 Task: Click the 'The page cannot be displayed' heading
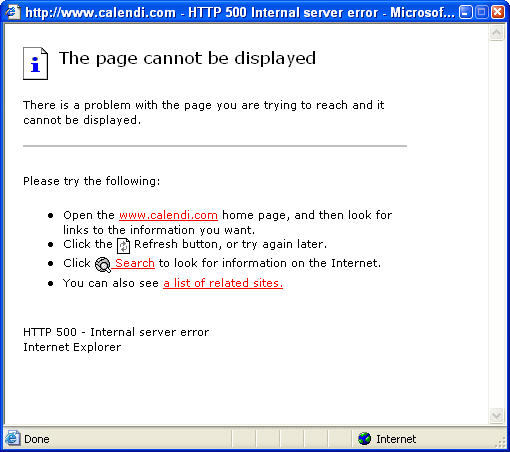pyautogui.click(x=187, y=59)
